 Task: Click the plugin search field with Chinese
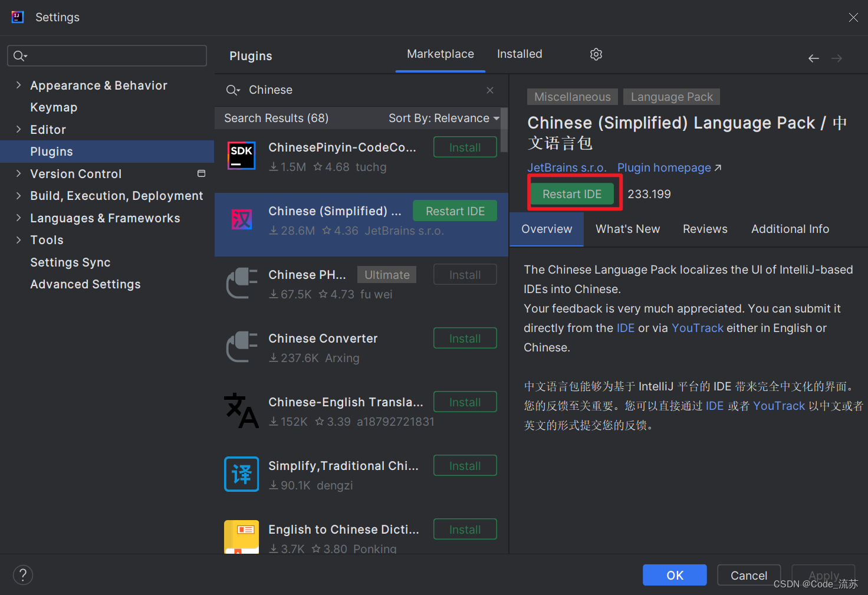point(361,90)
